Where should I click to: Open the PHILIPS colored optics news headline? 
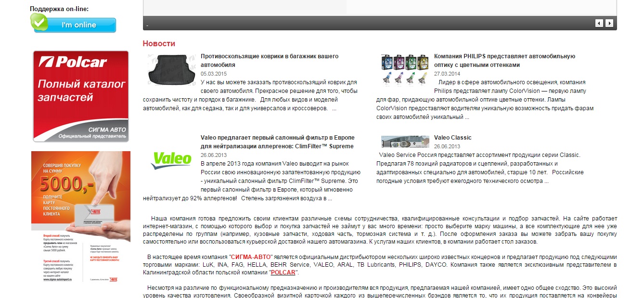(x=504, y=61)
